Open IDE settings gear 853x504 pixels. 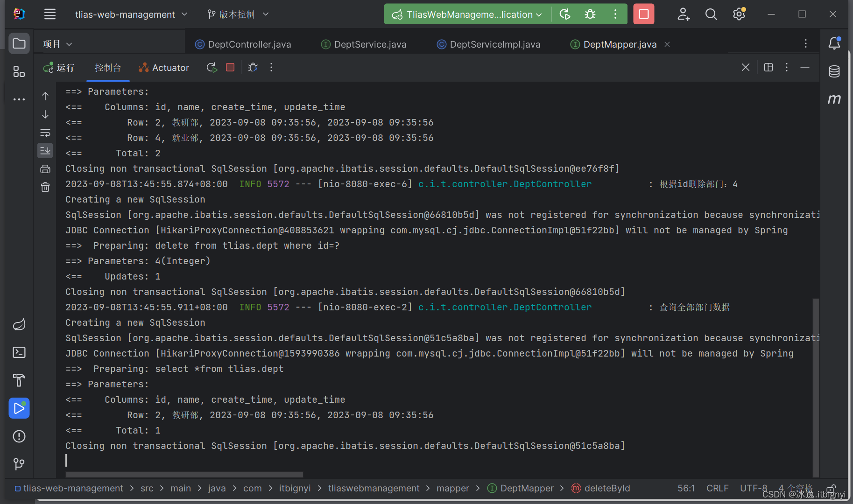[739, 14]
